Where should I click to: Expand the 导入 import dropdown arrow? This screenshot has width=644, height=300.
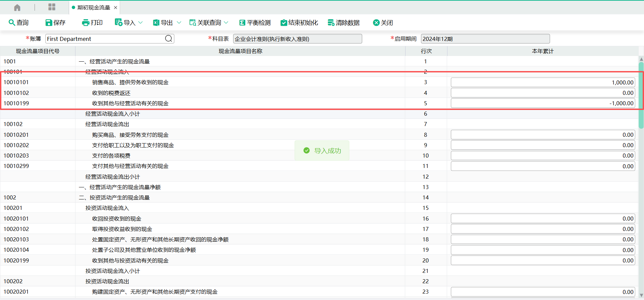tap(141, 22)
